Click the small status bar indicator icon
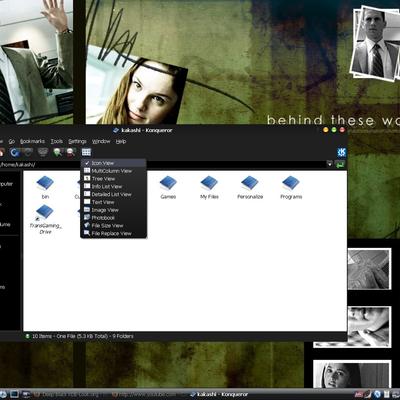400x400 pixels. pyautogui.click(x=27, y=336)
